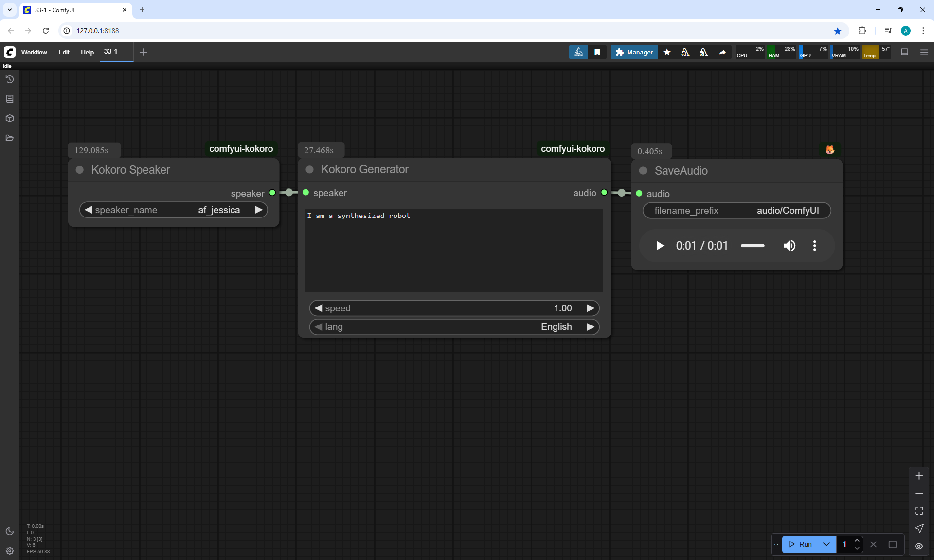Click the fit view icon
This screenshot has width=934, height=560.
coord(919,511)
